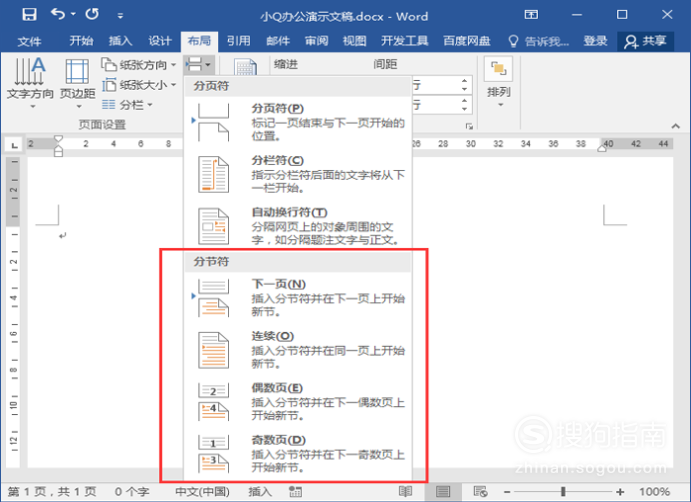Viewport: 691px width, 502px height.
Task: Click the 文字方向 icon
Action: 30,82
